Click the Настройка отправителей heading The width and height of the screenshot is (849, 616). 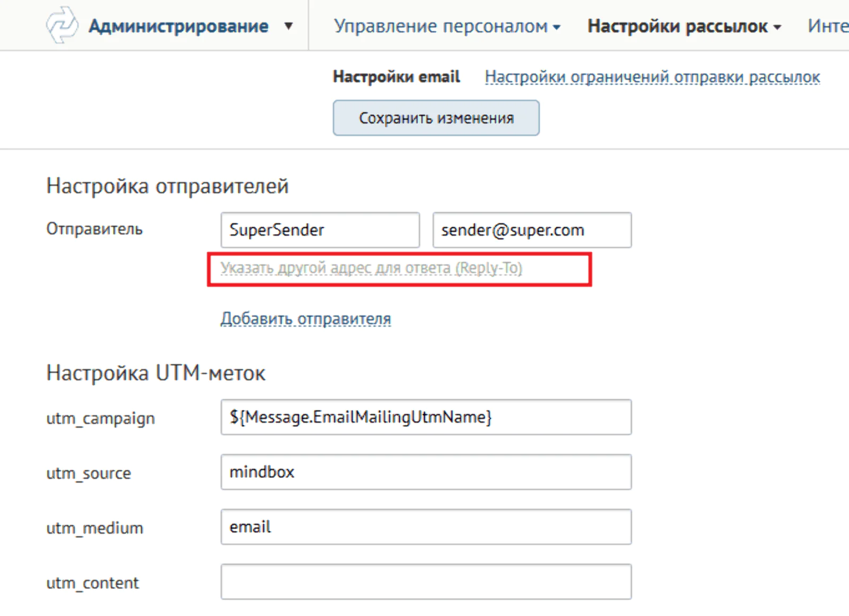[x=167, y=186]
